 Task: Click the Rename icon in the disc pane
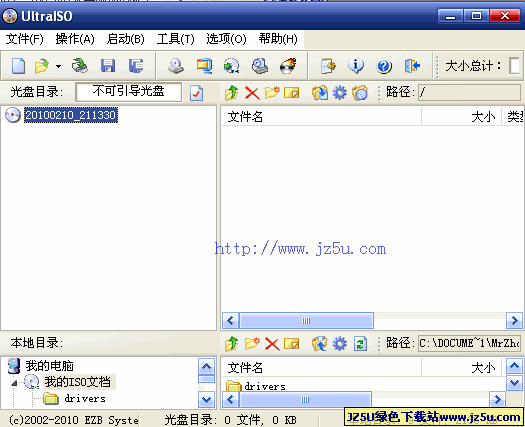(x=292, y=93)
